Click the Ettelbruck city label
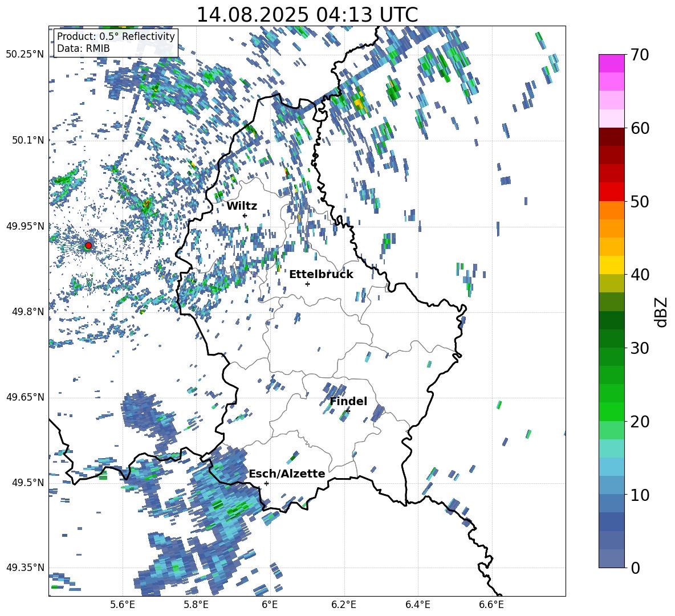 (x=321, y=275)
